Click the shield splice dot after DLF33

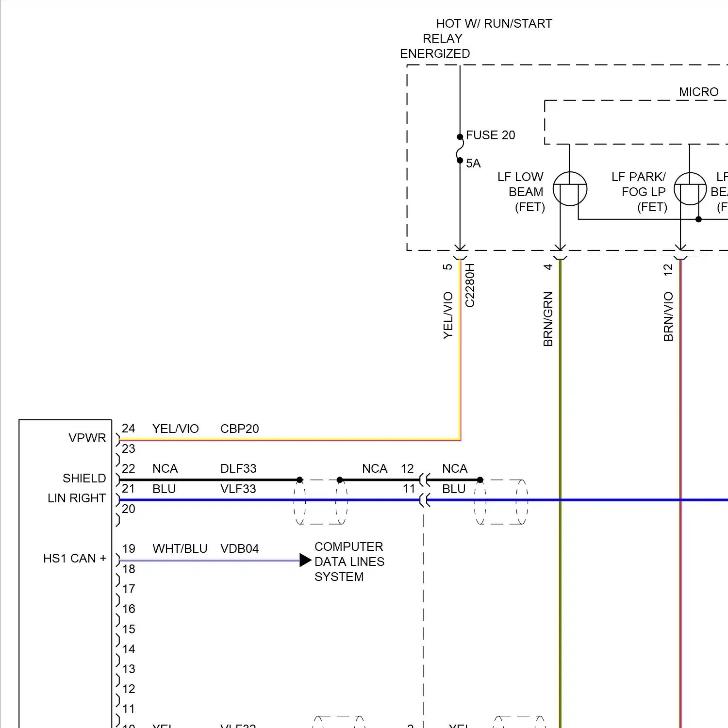click(x=299, y=480)
